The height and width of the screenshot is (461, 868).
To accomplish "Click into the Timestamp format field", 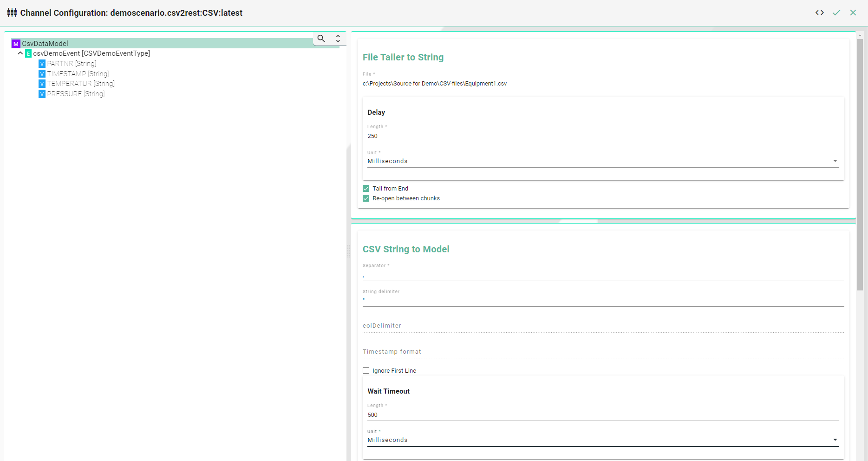I will (603, 352).
